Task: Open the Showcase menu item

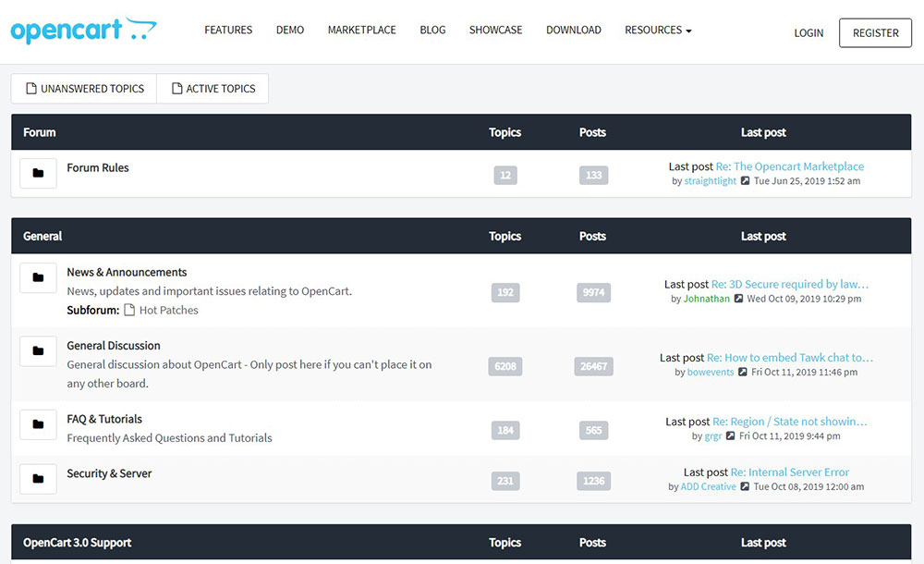Action: tap(495, 31)
